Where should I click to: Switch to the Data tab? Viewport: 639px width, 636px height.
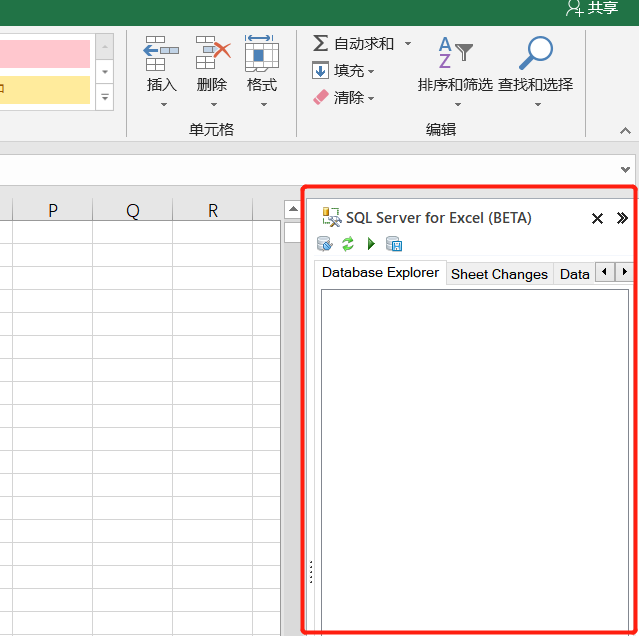pyautogui.click(x=575, y=274)
